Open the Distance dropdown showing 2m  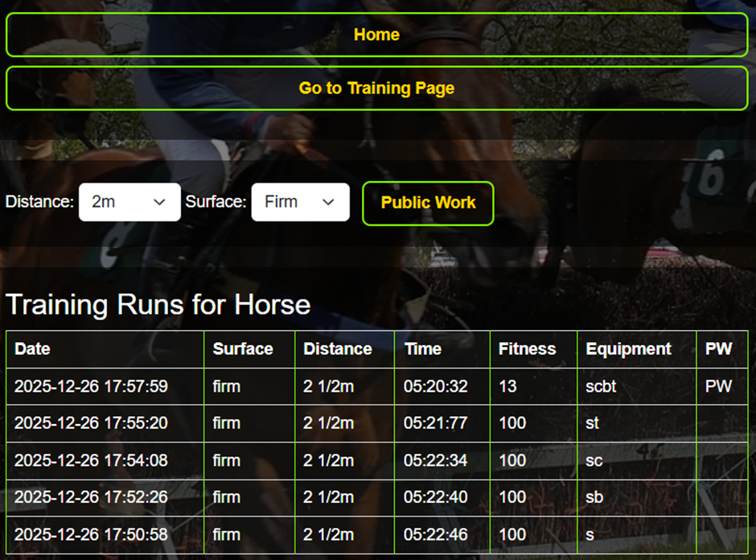click(x=129, y=202)
